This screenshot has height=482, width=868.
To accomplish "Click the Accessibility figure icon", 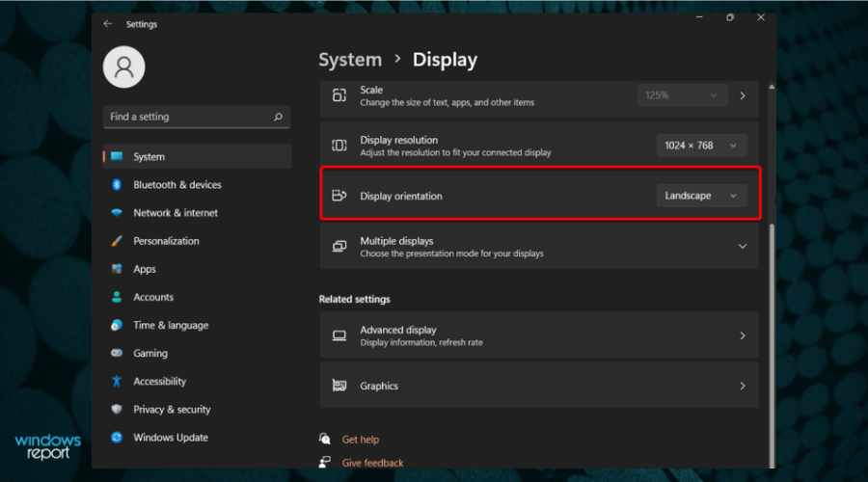I will click(117, 382).
